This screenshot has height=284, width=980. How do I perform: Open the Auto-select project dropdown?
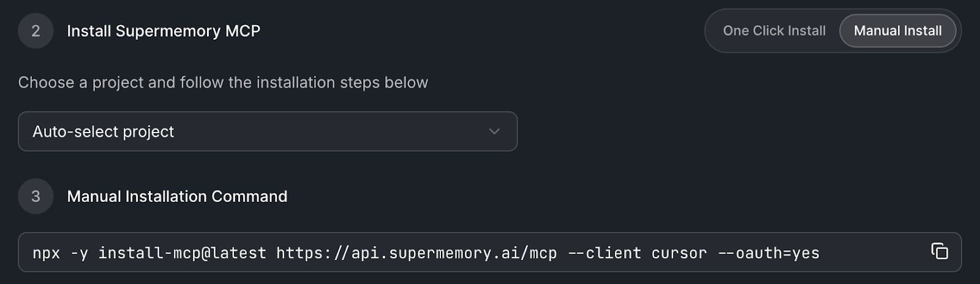(268, 131)
